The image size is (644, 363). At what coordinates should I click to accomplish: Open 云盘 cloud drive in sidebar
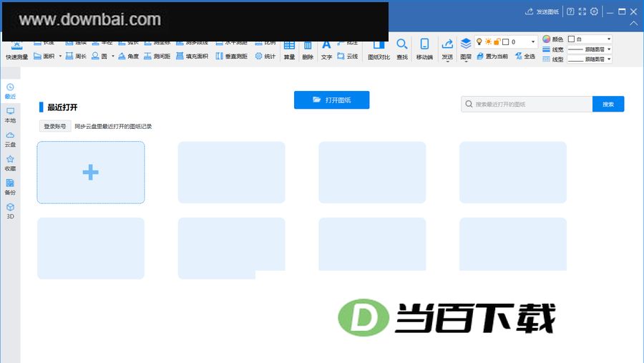coord(10,140)
